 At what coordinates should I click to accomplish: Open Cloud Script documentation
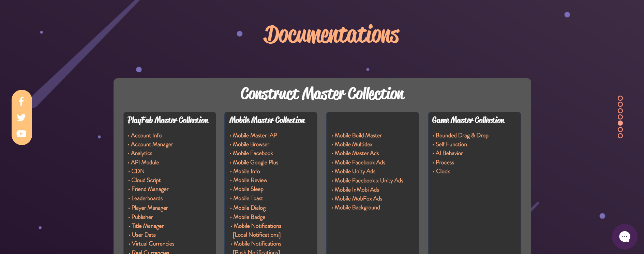pos(146,180)
